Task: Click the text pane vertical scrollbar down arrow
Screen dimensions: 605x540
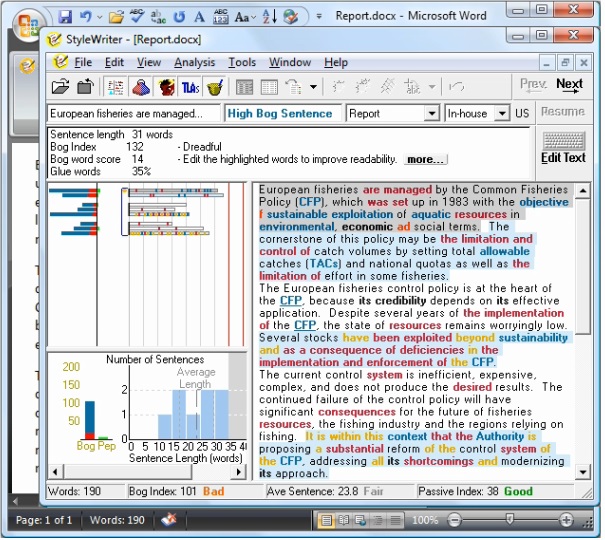Action: 582,472
